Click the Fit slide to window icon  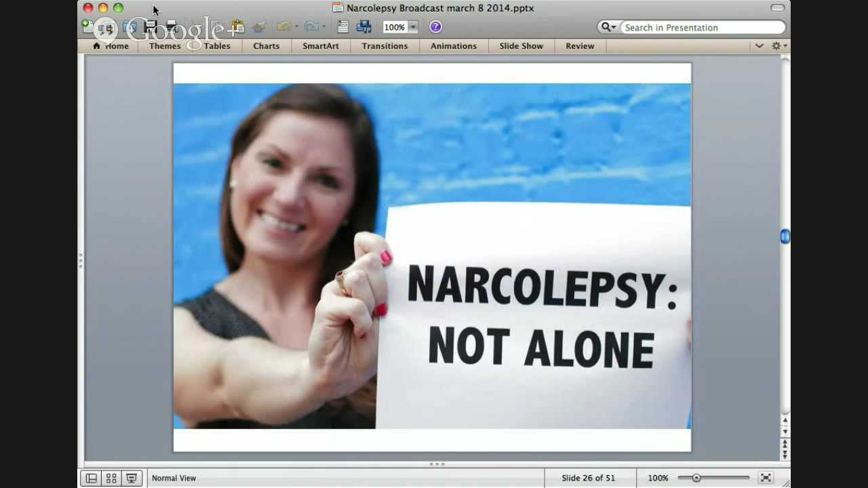pos(766,478)
